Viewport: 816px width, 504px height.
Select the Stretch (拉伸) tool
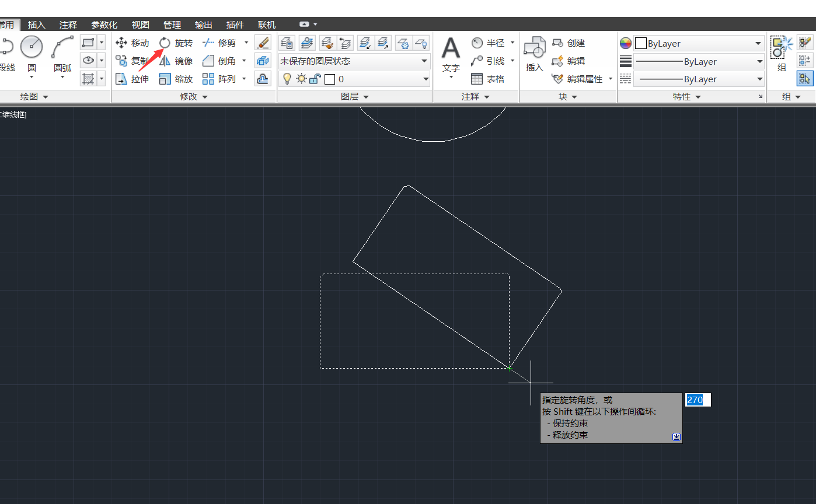[132, 79]
